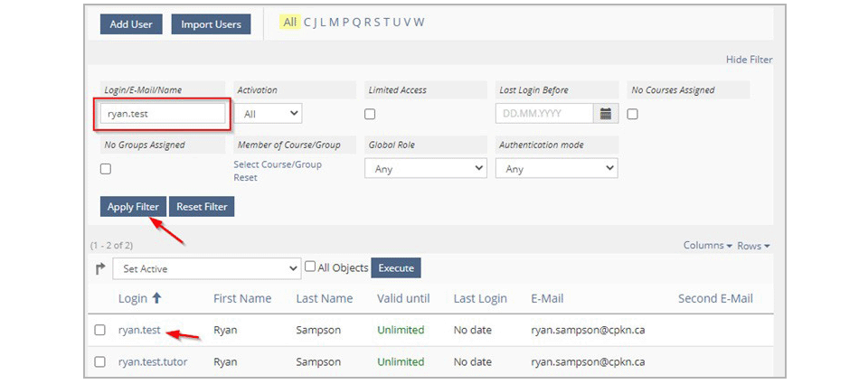Select the ryan.test row checkbox
Viewport: 868px width, 384px height.
[x=99, y=330]
